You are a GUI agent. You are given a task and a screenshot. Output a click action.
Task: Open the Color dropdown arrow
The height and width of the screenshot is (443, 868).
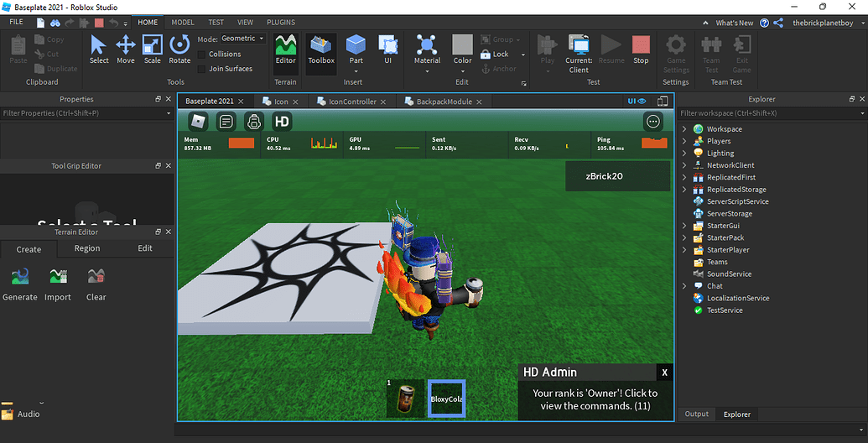click(463, 70)
